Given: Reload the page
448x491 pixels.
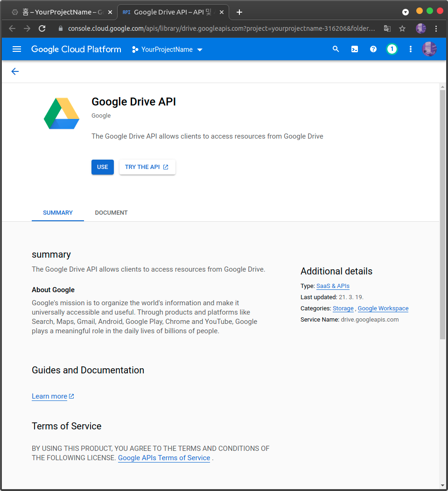Looking at the screenshot, I should point(42,28).
